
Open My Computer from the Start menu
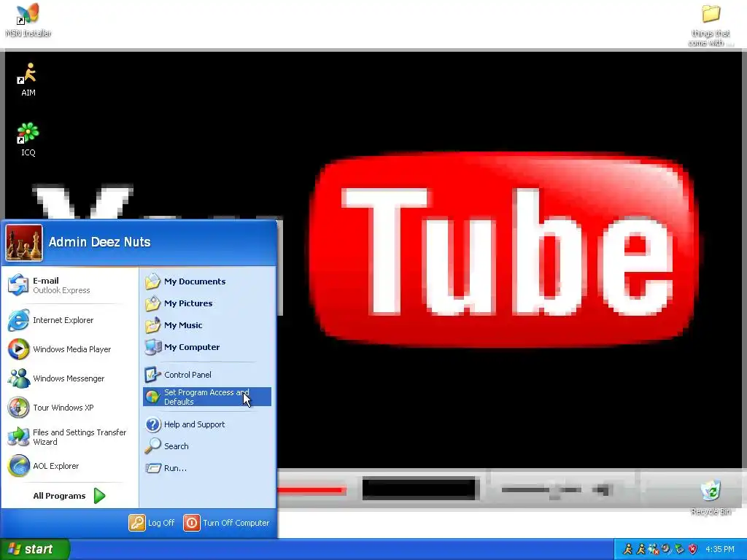(206, 347)
